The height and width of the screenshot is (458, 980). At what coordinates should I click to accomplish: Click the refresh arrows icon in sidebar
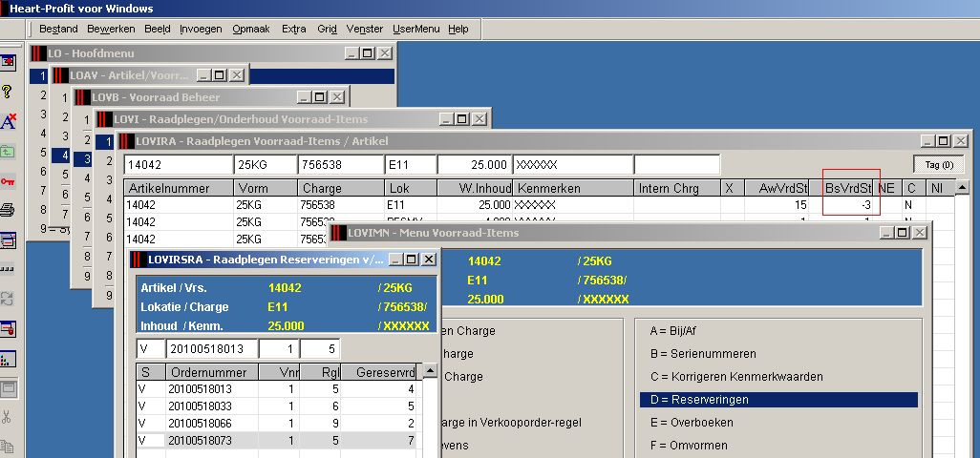click(8, 299)
